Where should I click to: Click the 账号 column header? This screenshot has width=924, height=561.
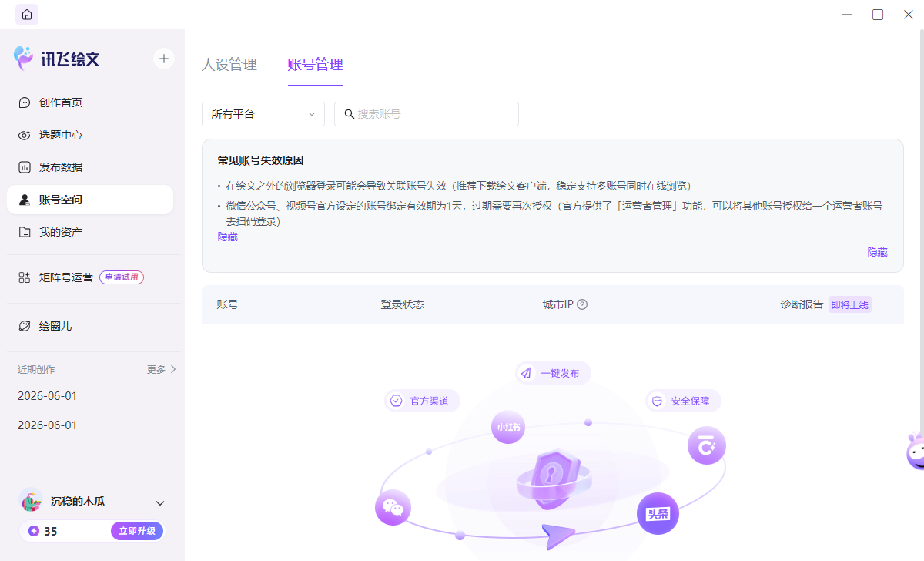228,304
